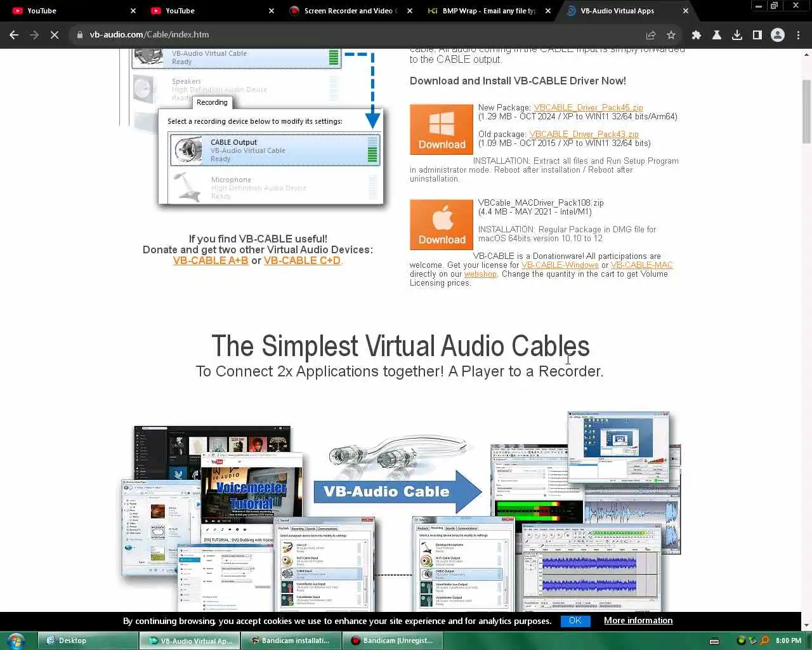Open the Chrome three-dot menu

[799, 35]
